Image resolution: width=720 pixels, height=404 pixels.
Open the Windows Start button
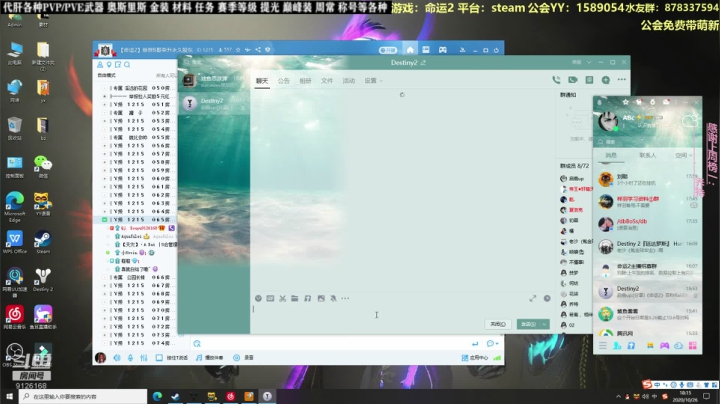pyautogui.click(x=9, y=396)
